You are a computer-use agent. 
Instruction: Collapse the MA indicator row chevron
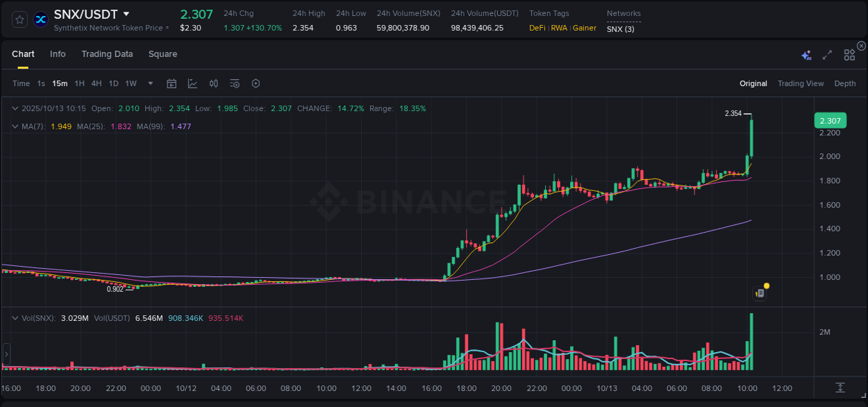pos(15,126)
